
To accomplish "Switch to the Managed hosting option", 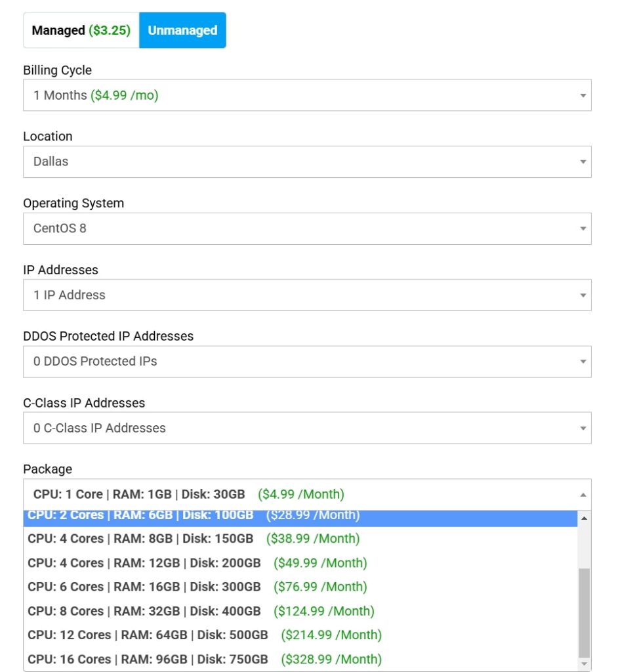I will (81, 30).
